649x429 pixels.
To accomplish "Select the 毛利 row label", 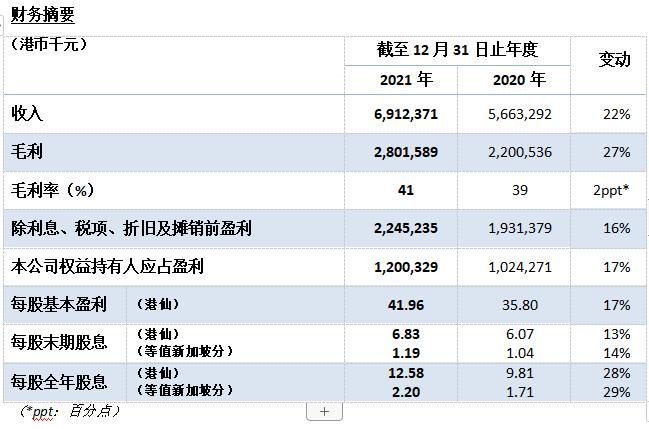I will coord(27,152).
